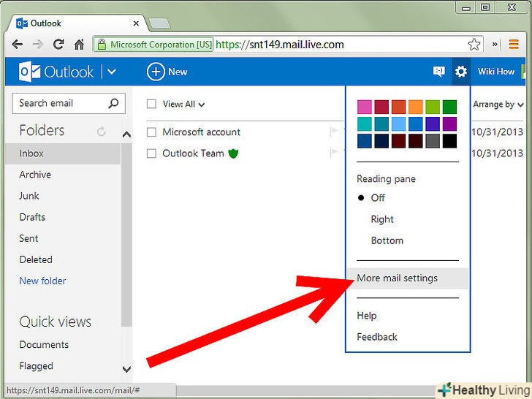Open Flagged quick view
The width and height of the screenshot is (532, 399).
pos(37,366)
